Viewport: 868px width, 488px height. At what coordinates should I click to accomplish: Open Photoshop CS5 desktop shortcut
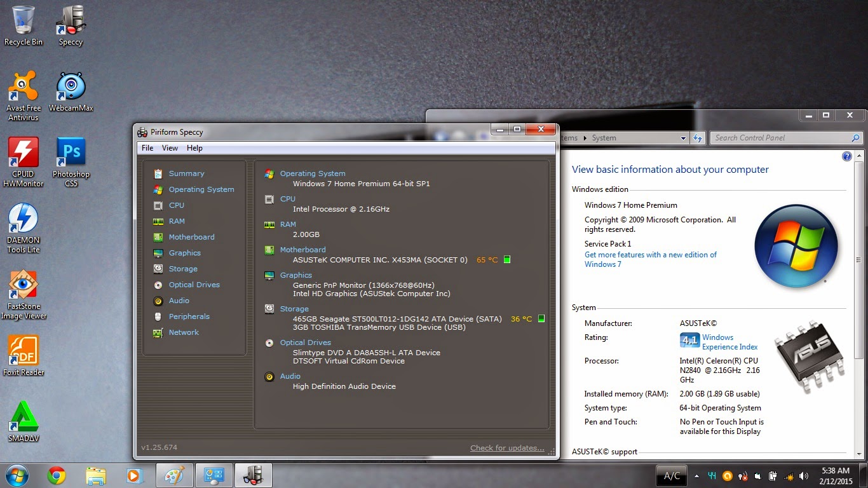(71, 163)
